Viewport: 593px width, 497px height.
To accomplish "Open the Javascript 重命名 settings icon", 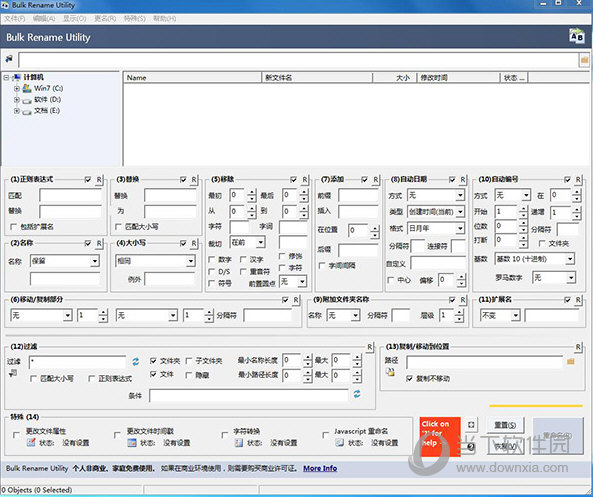I will pyautogui.click(x=339, y=442).
